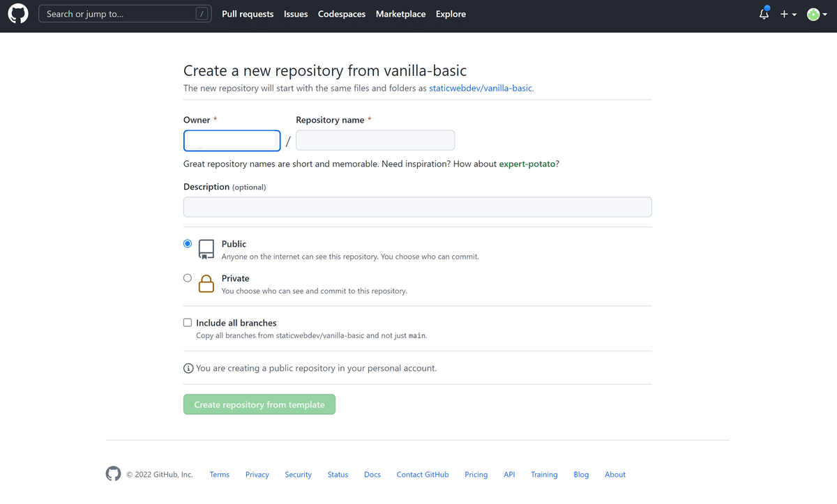Image resolution: width=837 pixels, height=504 pixels.
Task: Open the notifications bell
Action: click(764, 14)
